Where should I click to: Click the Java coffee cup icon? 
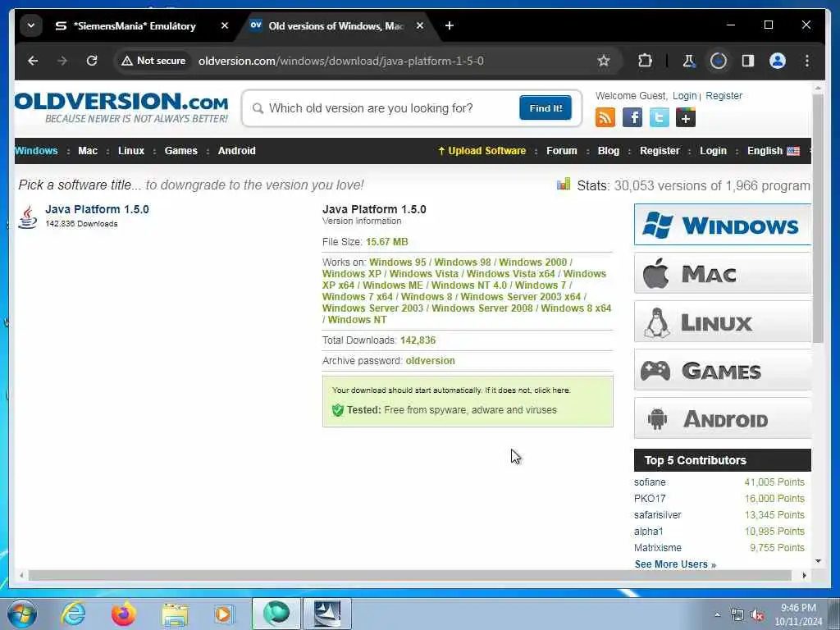pyautogui.click(x=27, y=217)
